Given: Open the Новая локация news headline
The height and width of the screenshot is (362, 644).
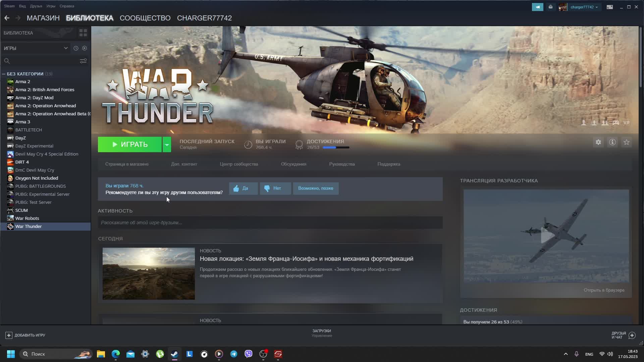Looking at the screenshot, I should click(307, 259).
